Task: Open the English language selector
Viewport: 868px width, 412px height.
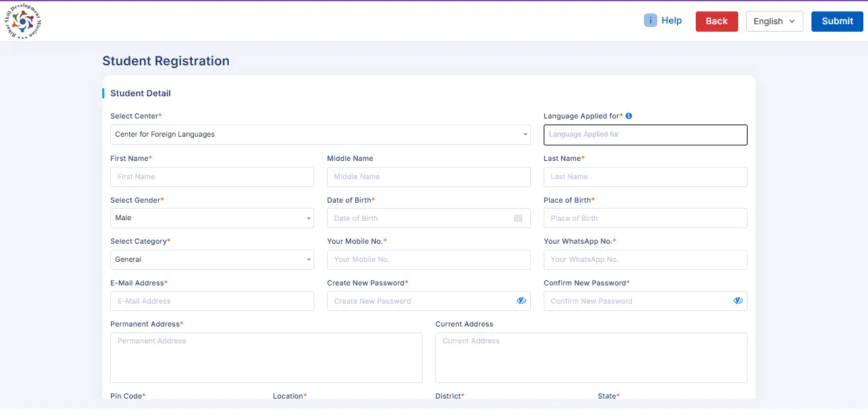Action: pyautogui.click(x=774, y=22)
